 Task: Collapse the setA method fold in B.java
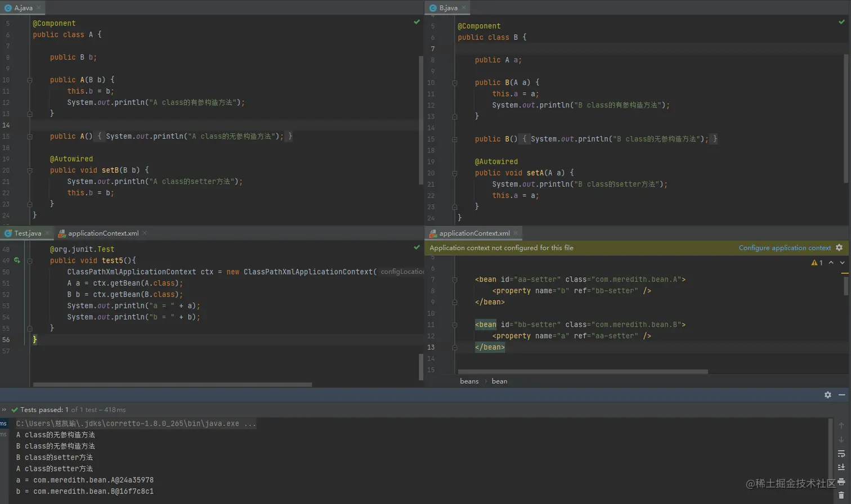[455, 173]
